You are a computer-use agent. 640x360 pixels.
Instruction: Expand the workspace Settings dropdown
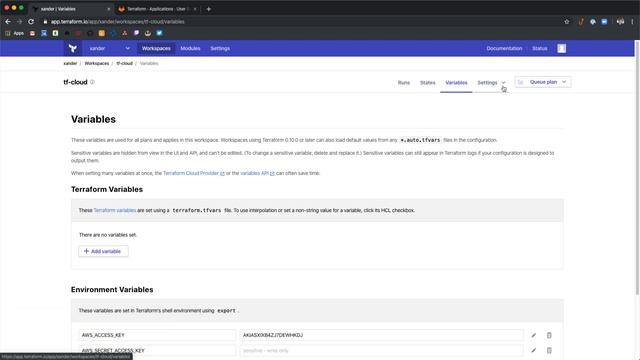[x=491, y=82]
